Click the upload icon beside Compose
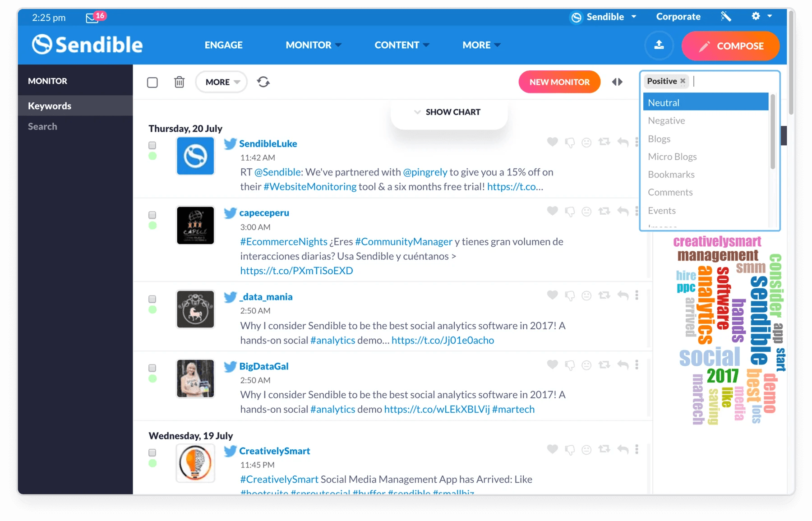Image resolution: width=812 pixels, height=521 pixels. 659,45
